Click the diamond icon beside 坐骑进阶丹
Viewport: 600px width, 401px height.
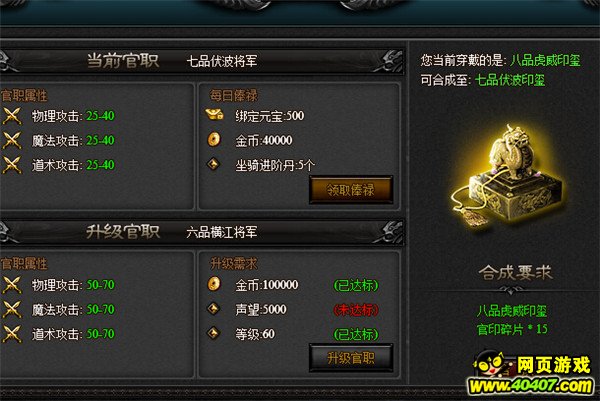214,164
